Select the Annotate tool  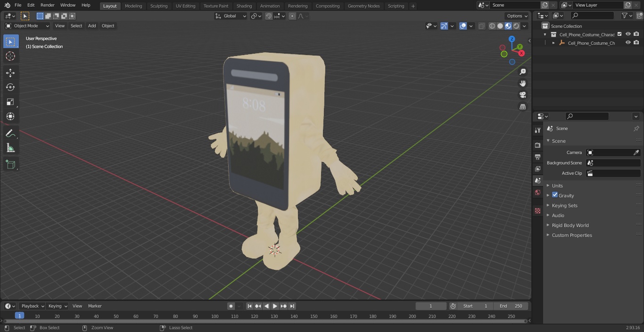pyautogui.click(x=10, y=134)
